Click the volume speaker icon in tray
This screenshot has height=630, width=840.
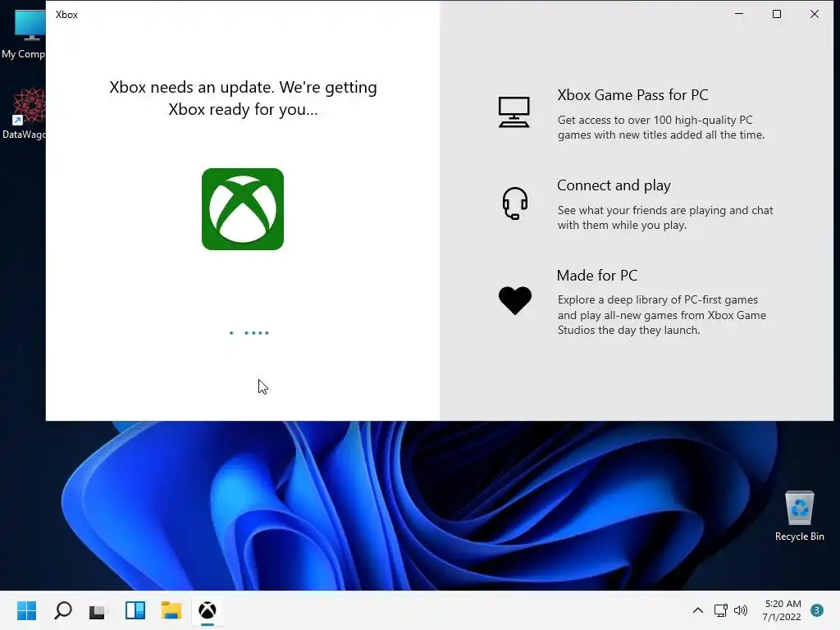coord(741,610)
